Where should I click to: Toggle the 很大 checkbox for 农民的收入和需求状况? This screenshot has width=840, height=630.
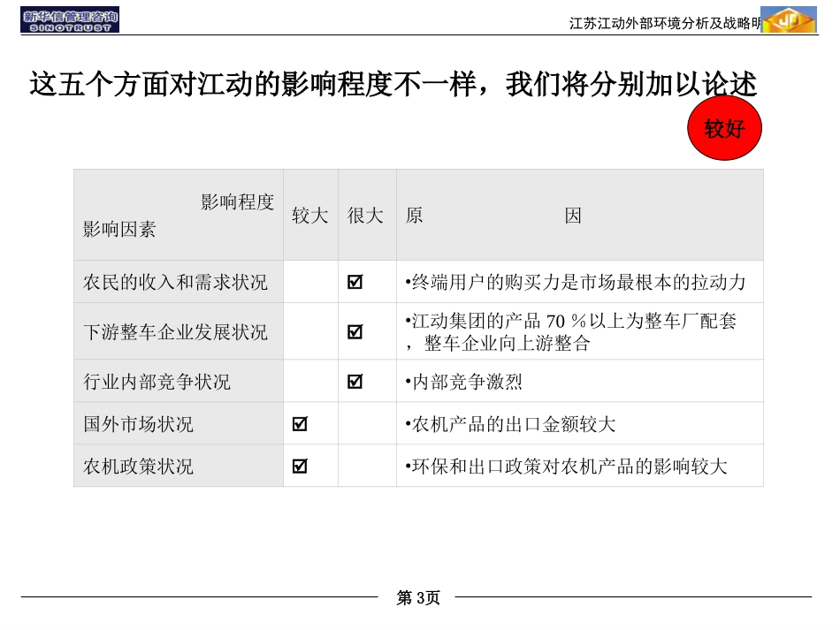[x=355, y=282]
